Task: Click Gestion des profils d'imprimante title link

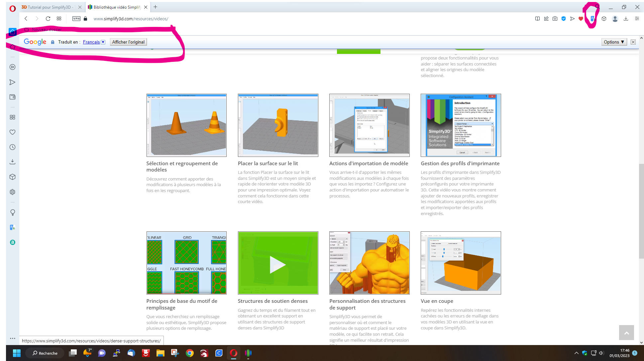Action: [460, 164]
